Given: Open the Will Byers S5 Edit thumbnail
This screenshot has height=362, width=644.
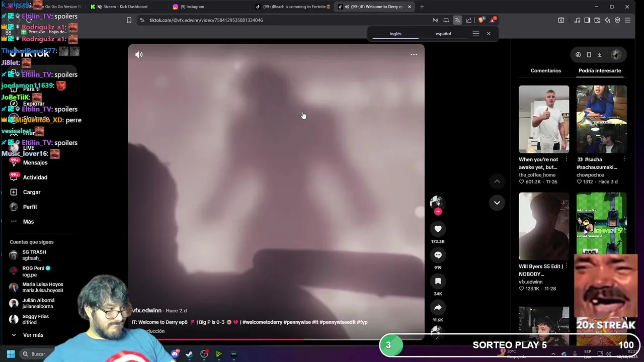Looking at the screenshot, I should click(544, 226).
